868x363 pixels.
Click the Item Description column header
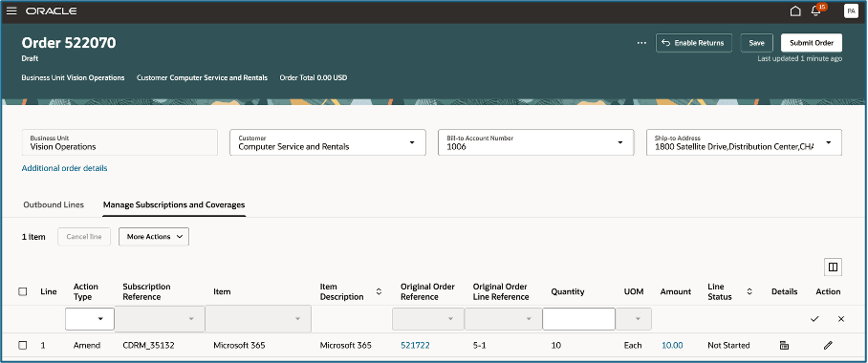(341, 291)
